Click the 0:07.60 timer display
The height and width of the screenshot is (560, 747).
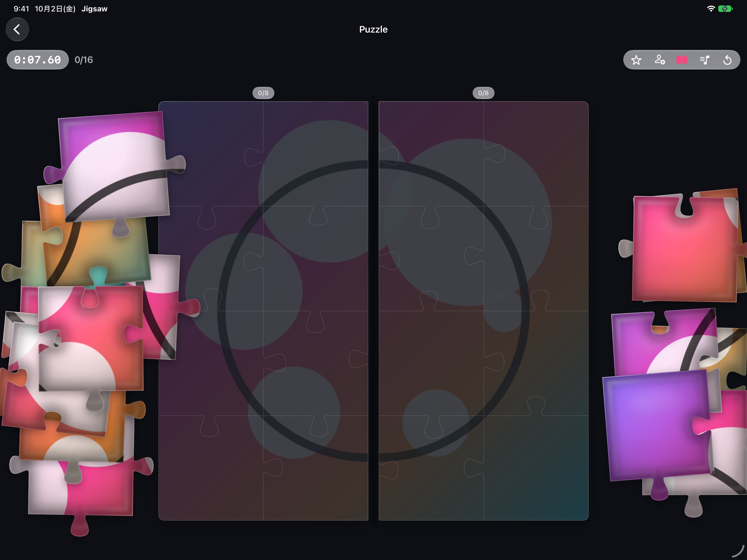(x=37, y=60)
